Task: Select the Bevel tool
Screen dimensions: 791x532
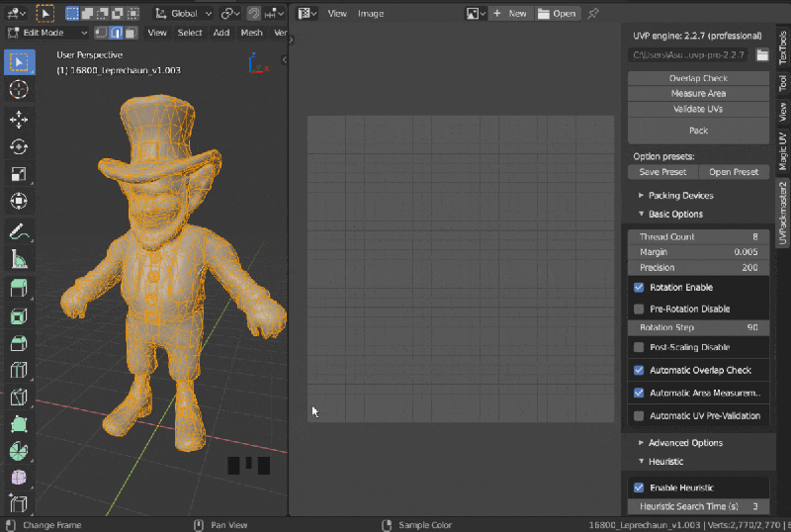Action: [19, 343]
